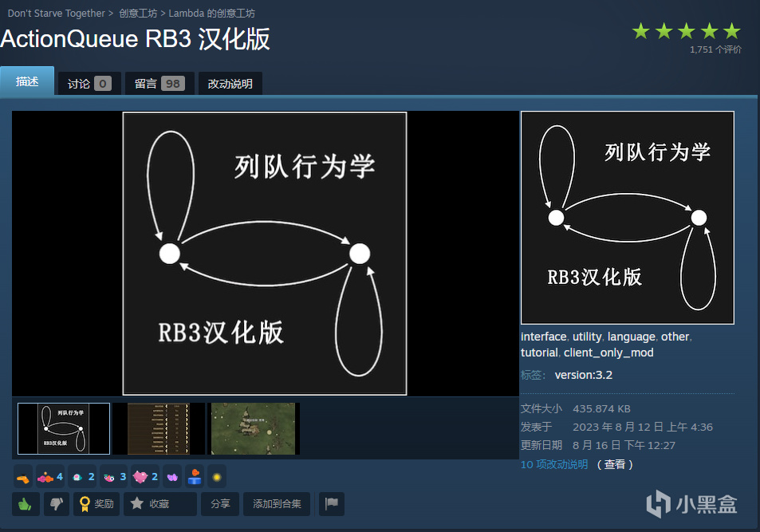
Task: Click the client_only_mod tag
Action: coord(608,353)
